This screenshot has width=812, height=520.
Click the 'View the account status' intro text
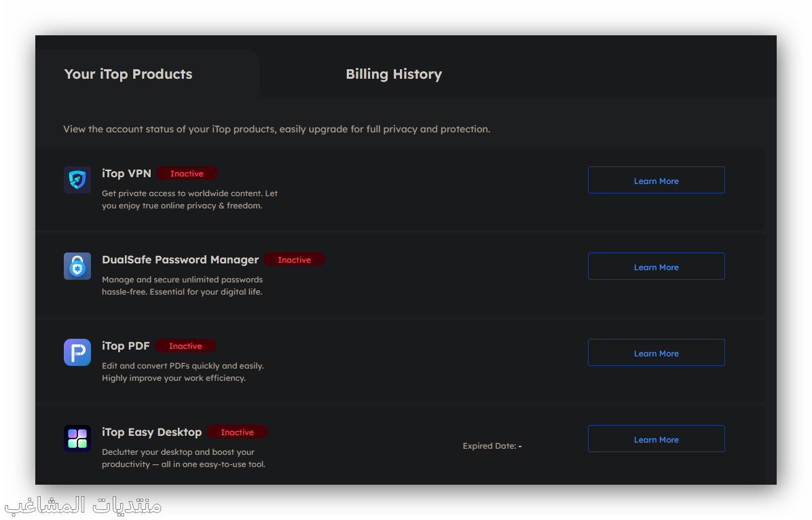(x=276, y=129)
